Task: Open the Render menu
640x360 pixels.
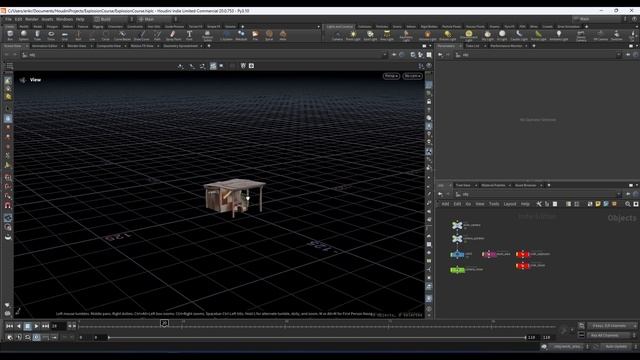Action: (x=32, y=19)
